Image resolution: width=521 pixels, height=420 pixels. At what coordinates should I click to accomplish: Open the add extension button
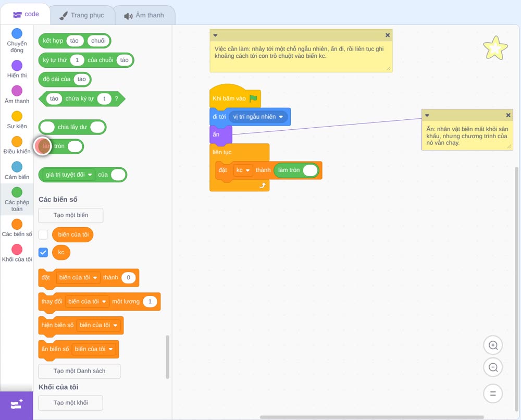click(x=17, y=405)
